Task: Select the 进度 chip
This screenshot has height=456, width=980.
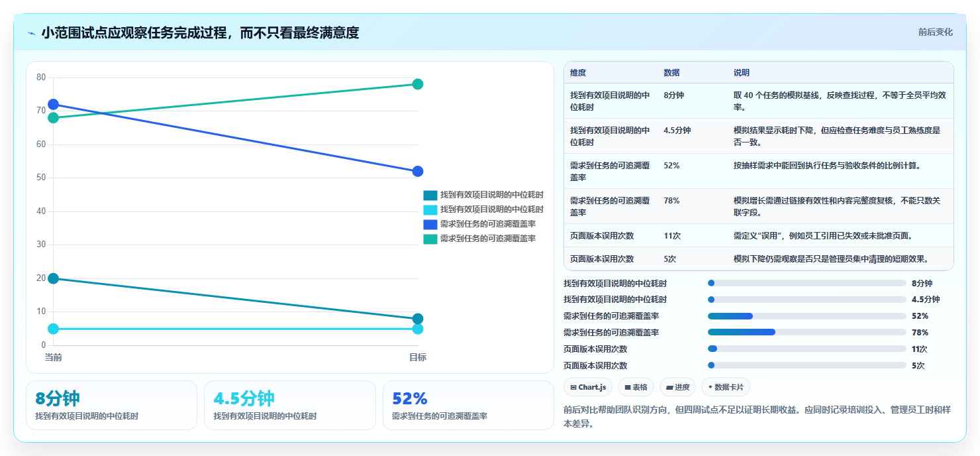Action: click(x=677, y=387)
